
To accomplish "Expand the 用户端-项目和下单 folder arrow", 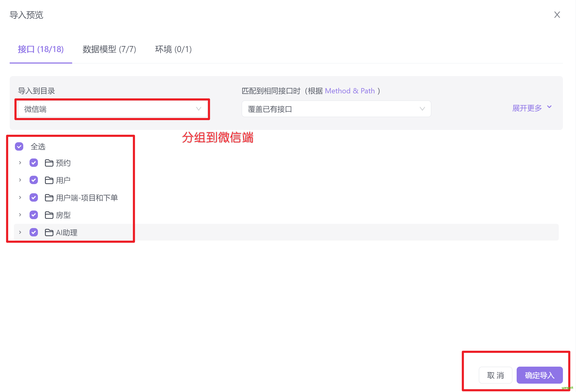I will [x=20, y=197].
